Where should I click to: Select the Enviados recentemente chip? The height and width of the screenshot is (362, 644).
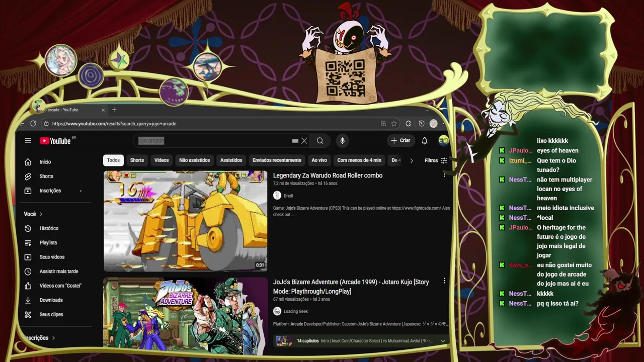click(277, 160)
